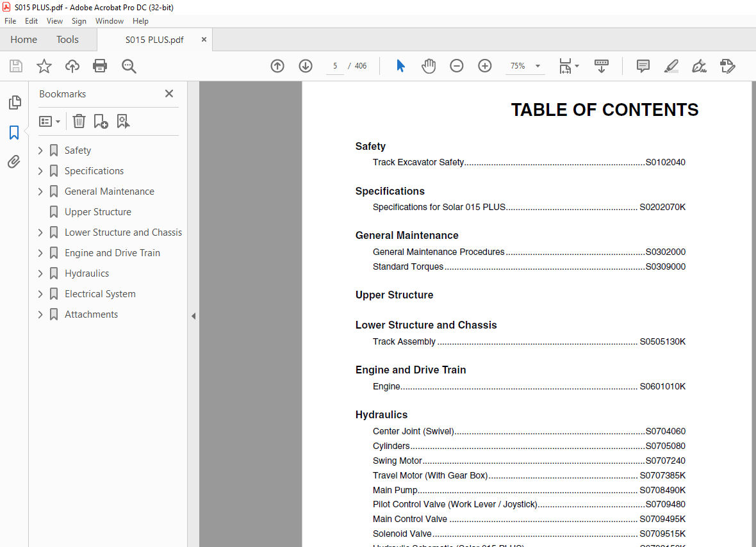Image resolution: width=756 pixels, height=547 pixels.
Task: Collapse the navigation pane divider arrow
Action: (x=193, y=316)
